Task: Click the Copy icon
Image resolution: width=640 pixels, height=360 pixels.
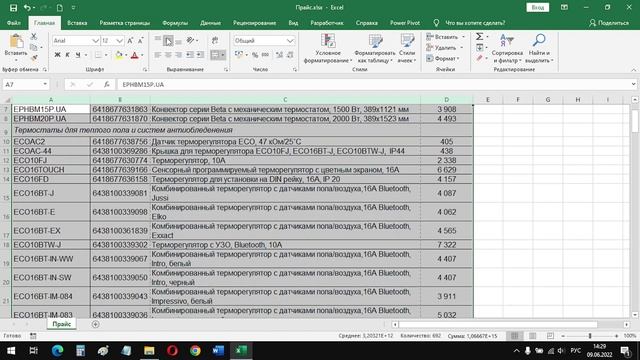Action: point(34,47)
